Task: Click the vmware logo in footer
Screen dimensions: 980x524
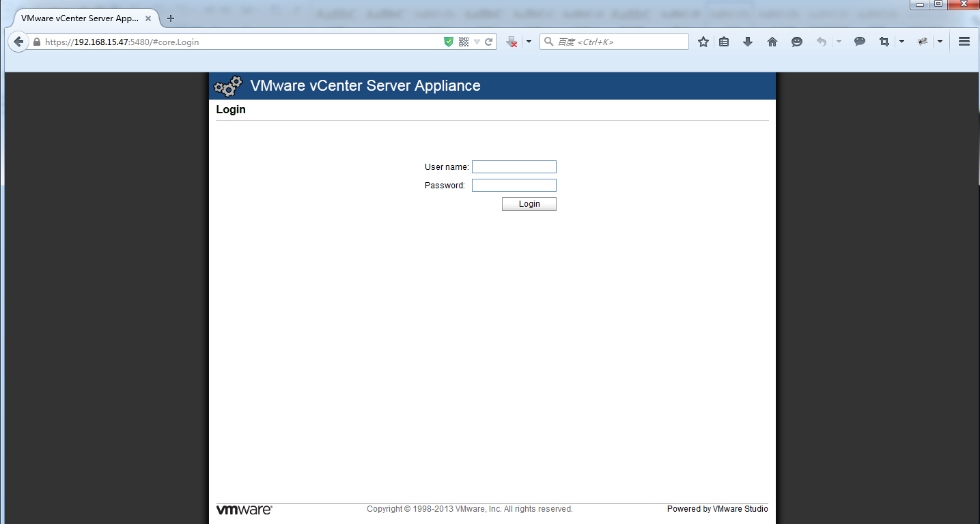Action: click(244, 510)
